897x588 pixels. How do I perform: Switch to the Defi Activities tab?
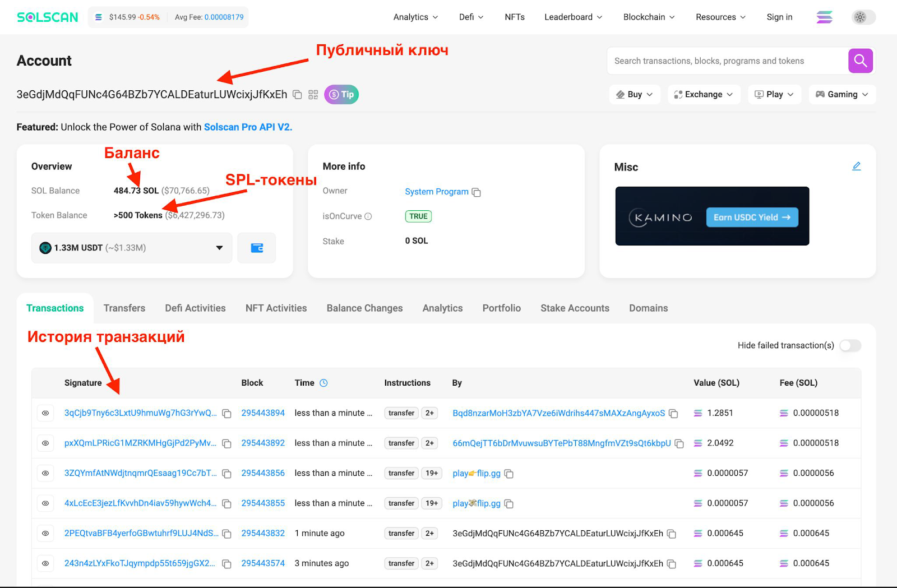click(195, 308)
